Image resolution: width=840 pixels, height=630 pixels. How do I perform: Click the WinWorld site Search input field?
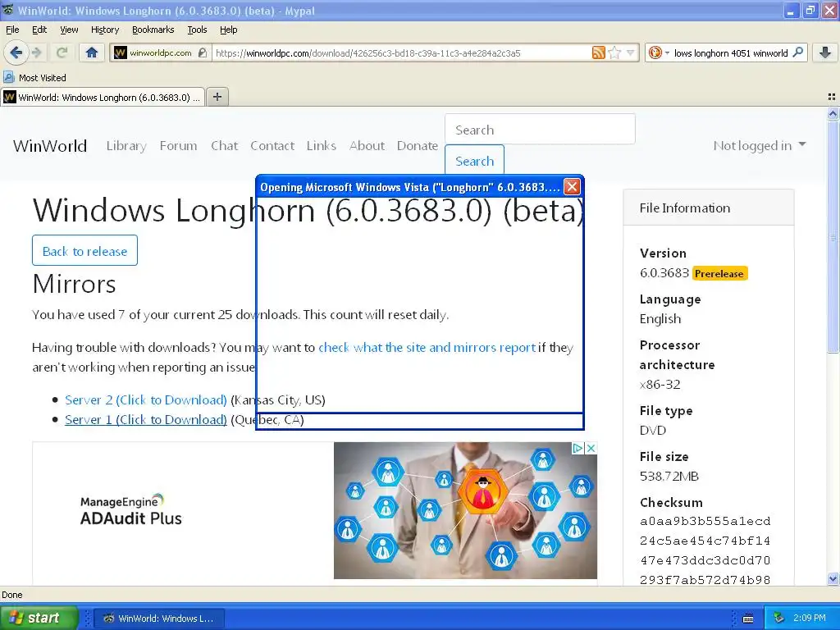click(x=540, y=129)
